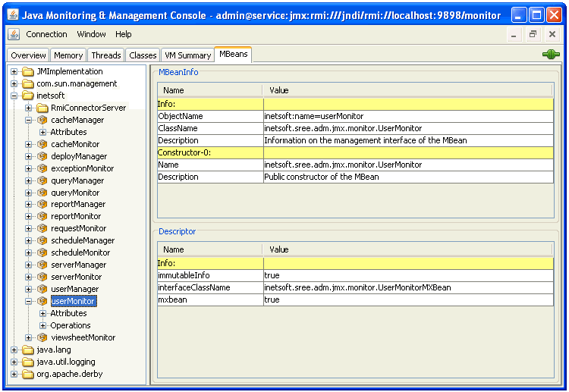This screenshot has width=569, height=392.
Task: Switch to the Threads tab
Action: click(x=106, y=55)
